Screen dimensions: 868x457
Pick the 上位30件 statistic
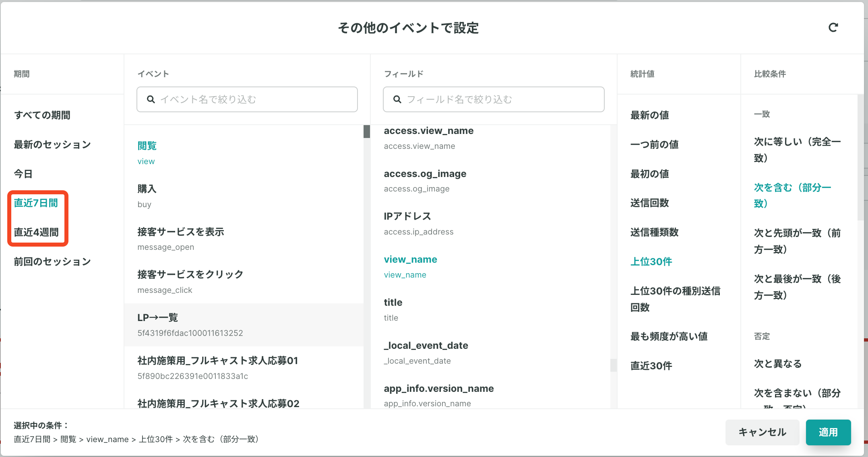[651, 261]
